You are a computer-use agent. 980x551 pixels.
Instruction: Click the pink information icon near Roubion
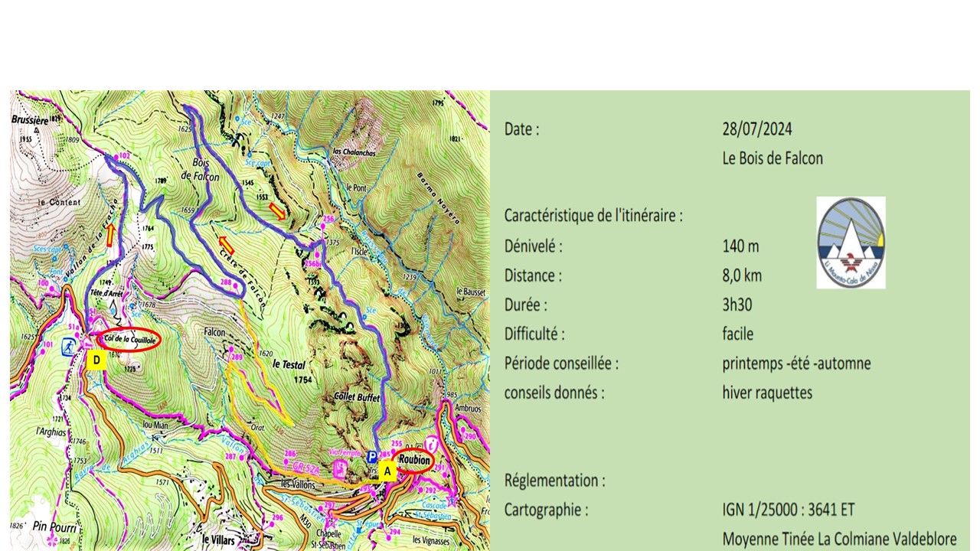point(431,443)
